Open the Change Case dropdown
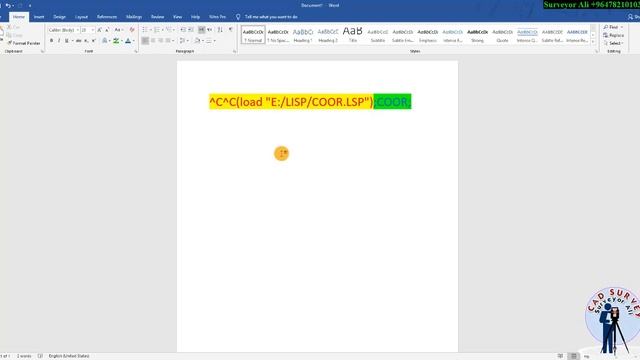This screenshot has height=360, width=640. click(x=118, y=30)
